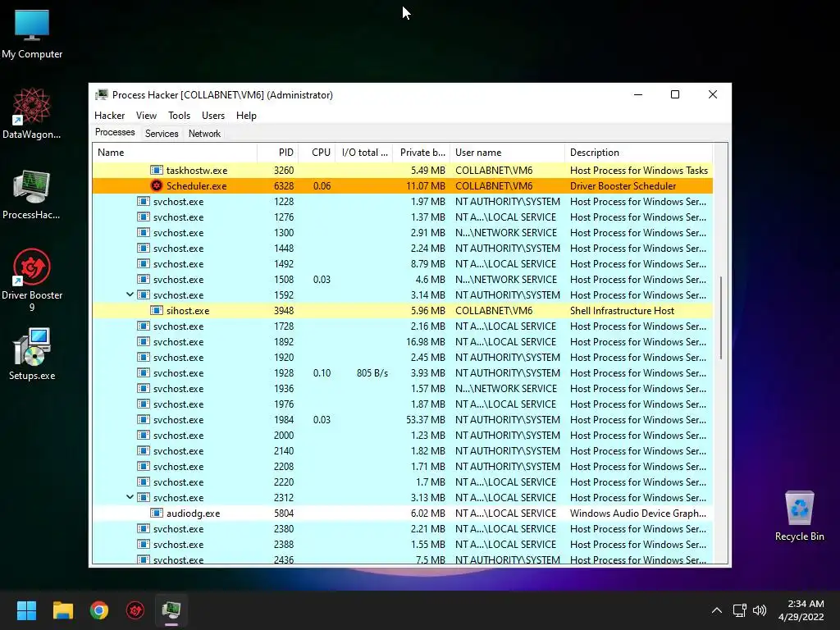The image size is (840, 630).
Task: Sort by the Name column header
Action: (175, 152)
